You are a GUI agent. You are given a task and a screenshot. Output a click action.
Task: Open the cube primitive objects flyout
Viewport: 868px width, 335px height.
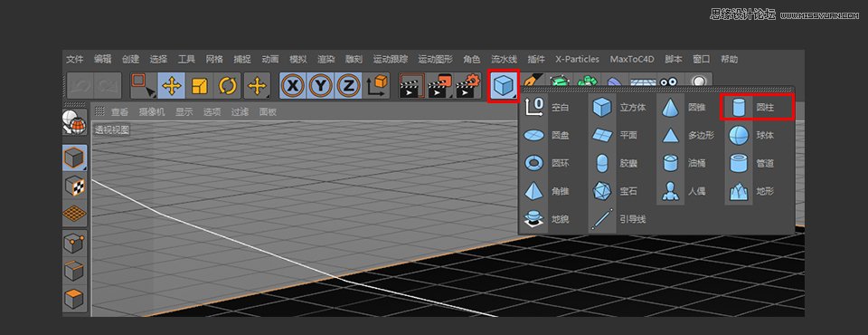(x=504, y=86)
